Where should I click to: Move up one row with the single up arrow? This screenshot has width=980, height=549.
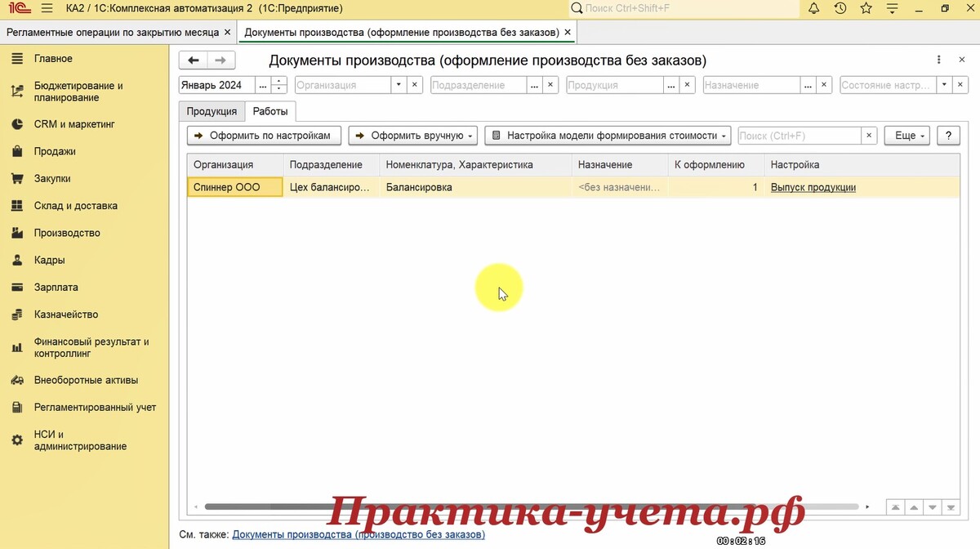(914, 507)
